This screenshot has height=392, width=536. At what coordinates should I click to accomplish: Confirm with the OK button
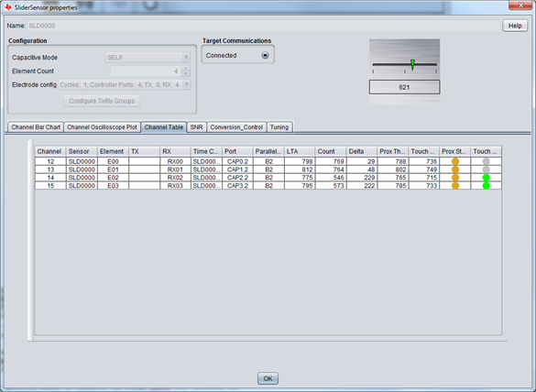click(x=268, y=378)
